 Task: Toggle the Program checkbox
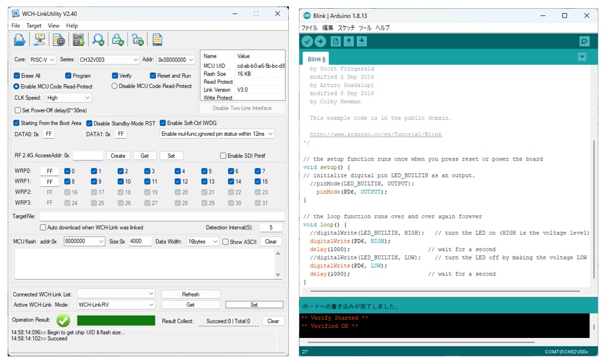click(x=68, y=76)
